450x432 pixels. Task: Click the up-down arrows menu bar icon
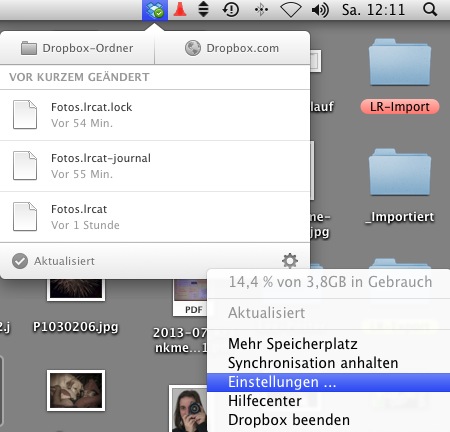(x=203, y=9)
